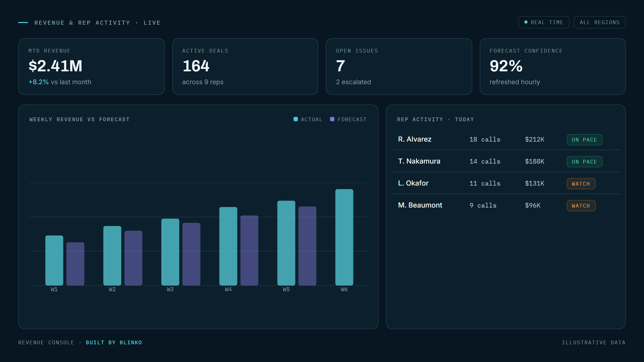Click the ON PACE badge for T. Nakamura

point(584,162)
